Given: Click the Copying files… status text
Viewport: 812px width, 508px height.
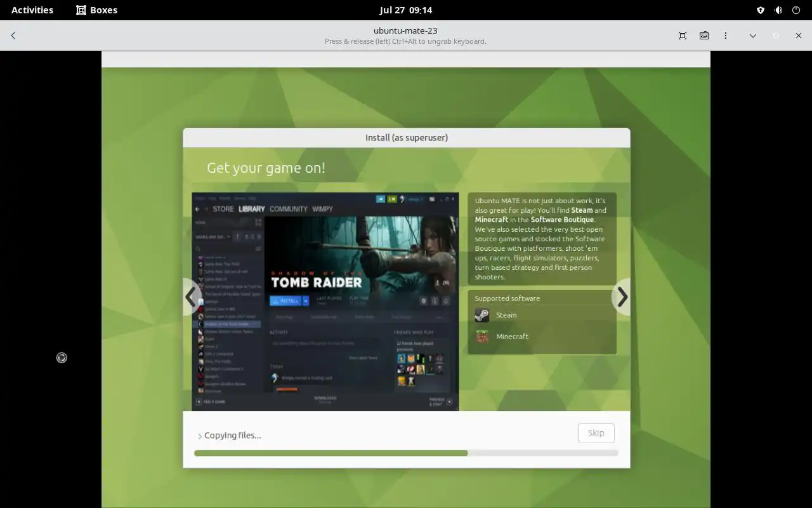Looking at the screenshot, I should tap(233, 436).
